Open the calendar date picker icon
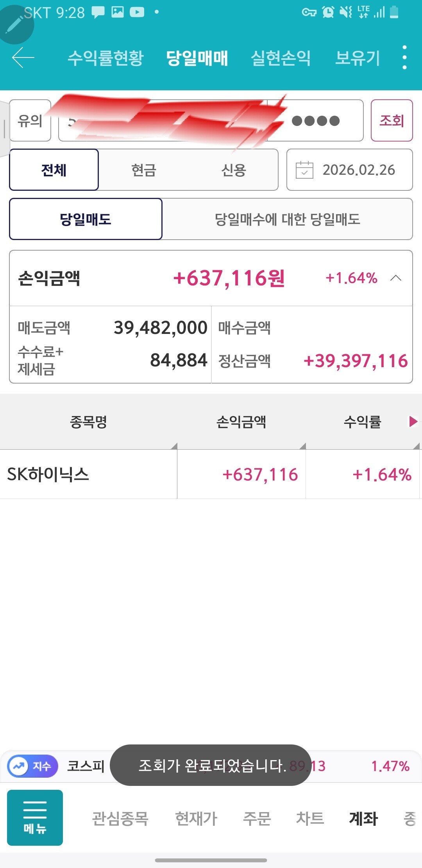 point(304,170)
